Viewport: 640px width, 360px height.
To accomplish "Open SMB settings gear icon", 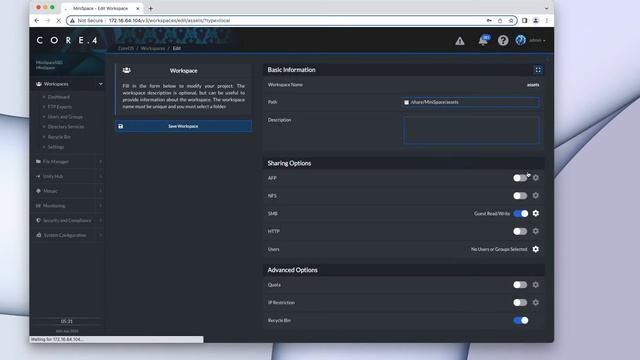I will click(x=536, y=213).
